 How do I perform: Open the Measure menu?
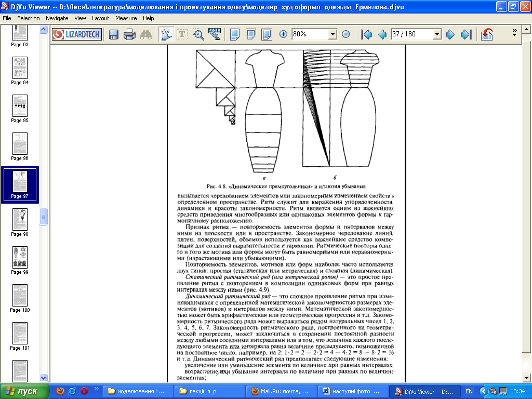click(126, 18)
